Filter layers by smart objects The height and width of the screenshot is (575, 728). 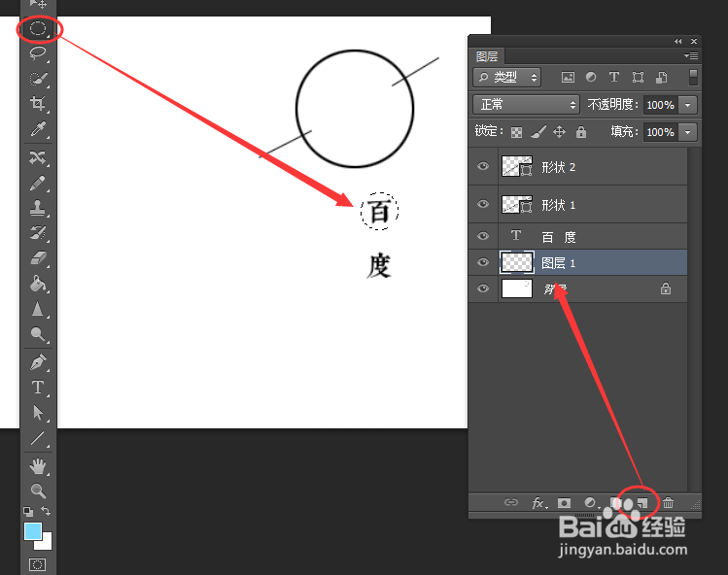662,77
